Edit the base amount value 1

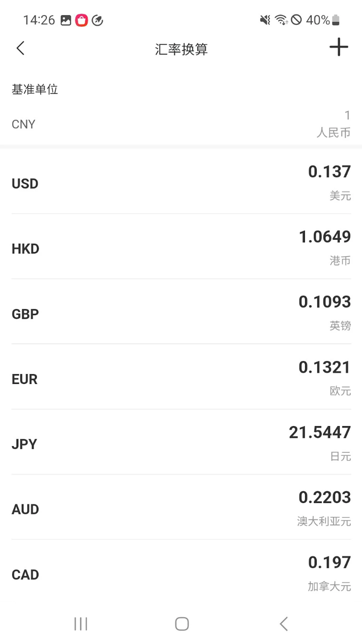click(347, 115)
